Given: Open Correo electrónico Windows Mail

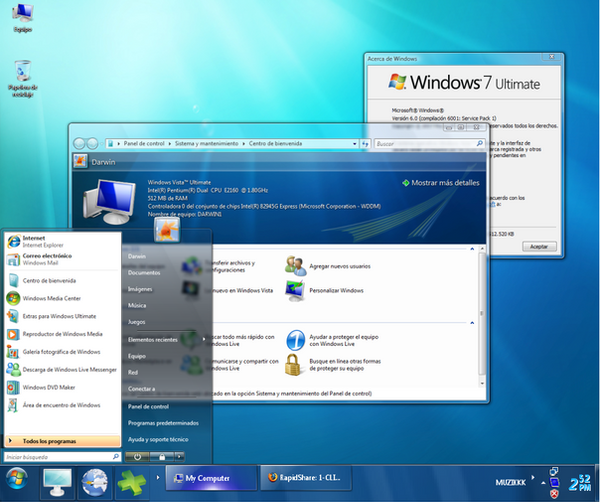Looking at the screenshot, I should pyautogui.click(x=62, y=259).
